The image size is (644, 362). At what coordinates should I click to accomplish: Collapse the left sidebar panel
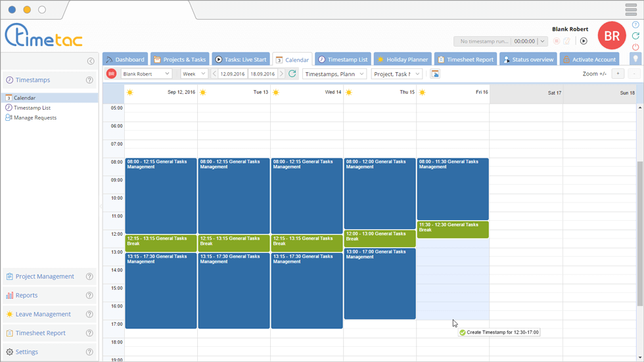tap(91, 61)
